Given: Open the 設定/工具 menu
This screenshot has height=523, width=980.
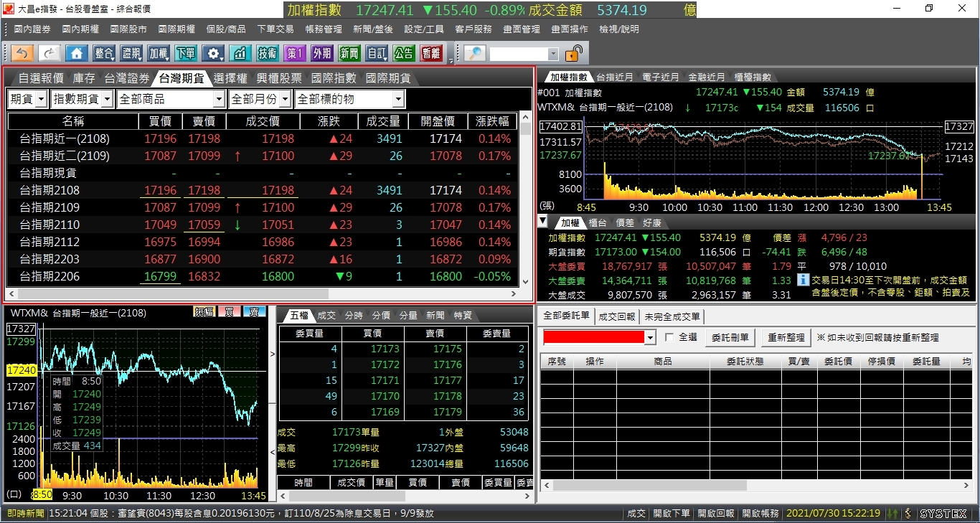Looking at the screenshot, I should (424, 29).
